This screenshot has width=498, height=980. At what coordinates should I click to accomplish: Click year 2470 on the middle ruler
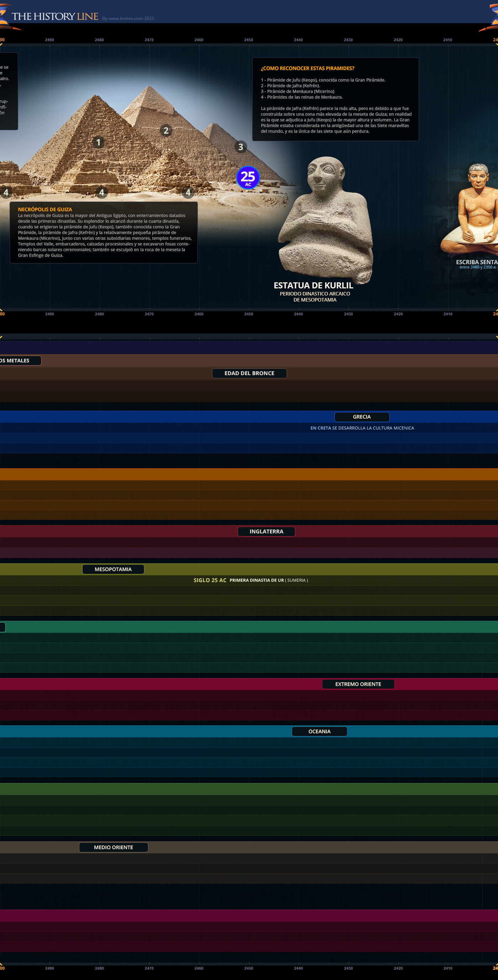tap(149, 314)
